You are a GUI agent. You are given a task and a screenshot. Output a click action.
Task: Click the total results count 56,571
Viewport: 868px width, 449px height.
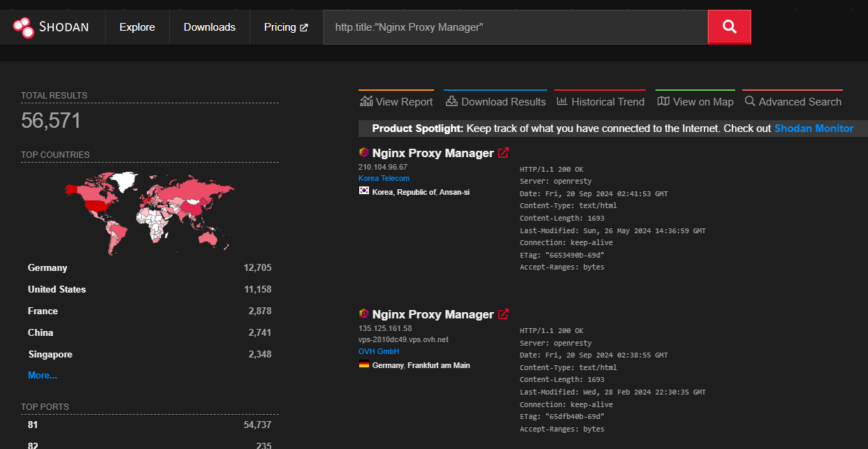(x=51, y=121)
